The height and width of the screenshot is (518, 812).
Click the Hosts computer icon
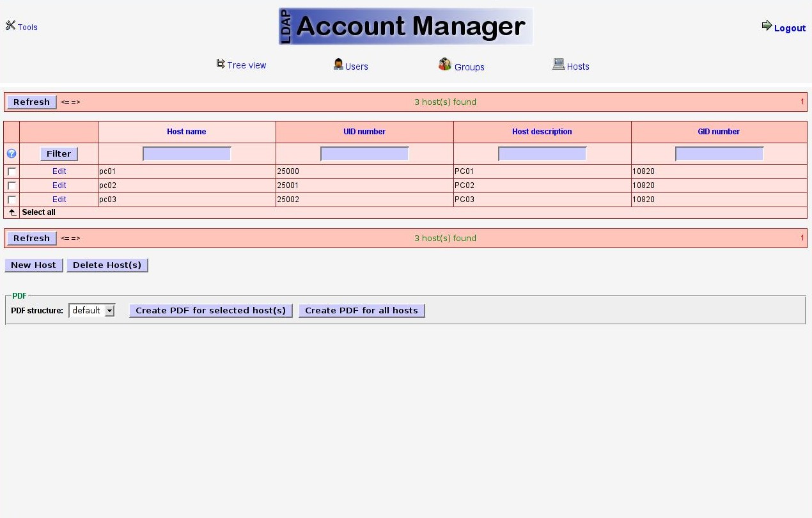click(x=558, y=64)
